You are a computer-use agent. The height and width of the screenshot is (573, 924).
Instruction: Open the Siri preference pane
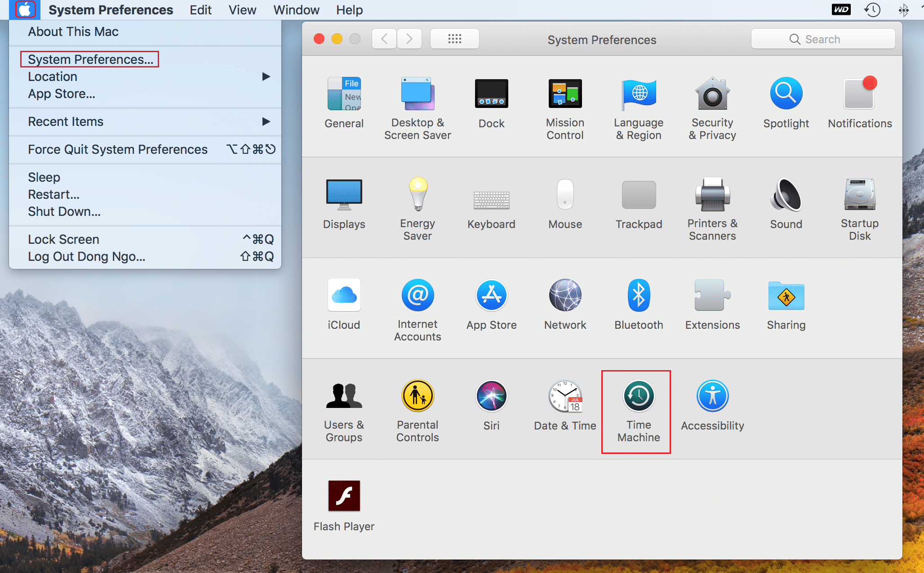pyautogui.click(x=491, y=397)
